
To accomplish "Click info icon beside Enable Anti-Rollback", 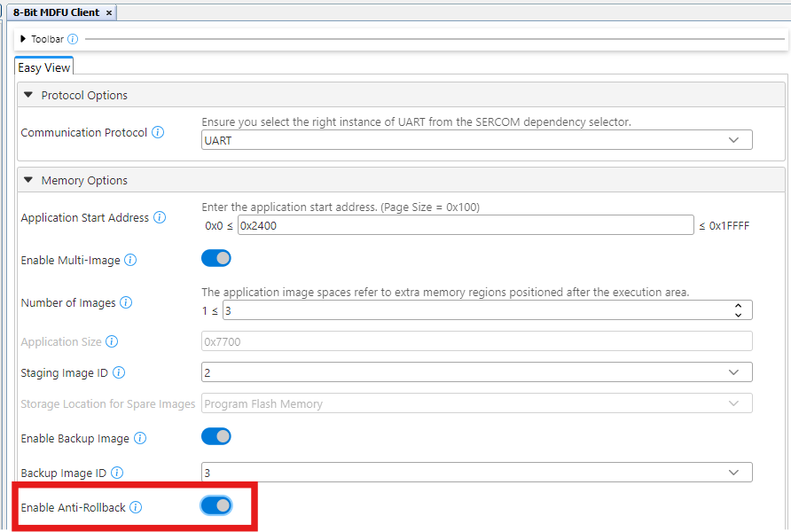I will 136,508.
